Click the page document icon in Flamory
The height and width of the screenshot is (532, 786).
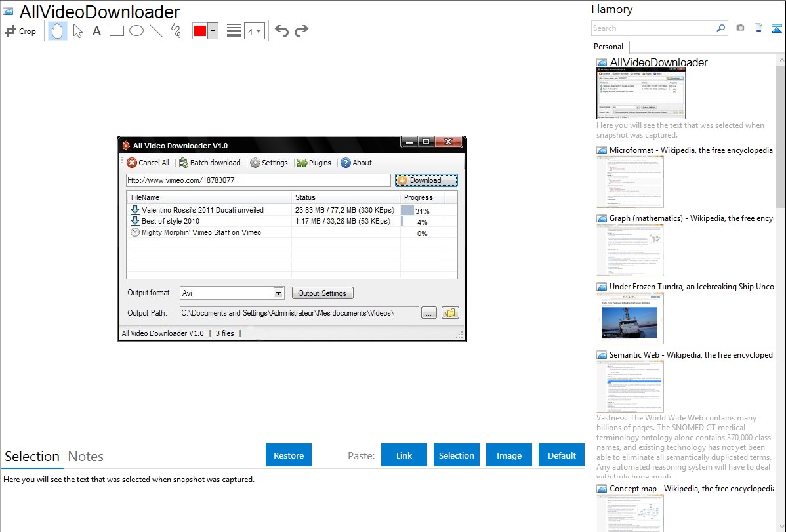(758, 28)
